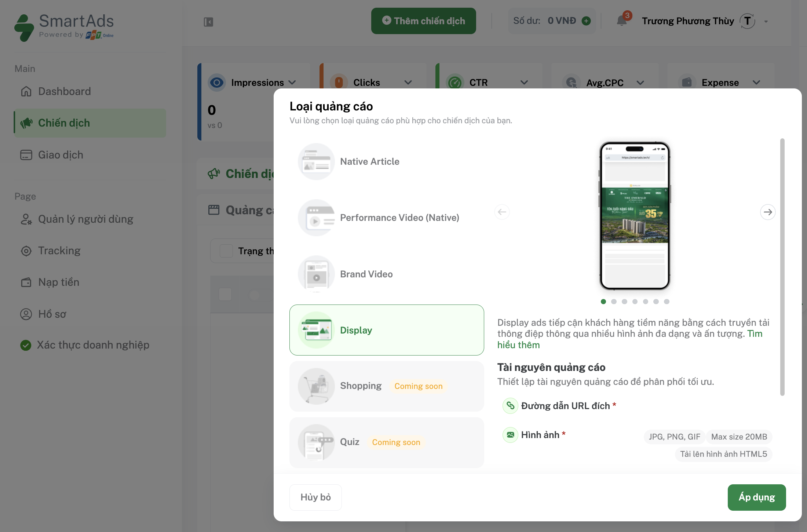Select the Brand Video ad type
807x532 pixels.
point(366,274)
